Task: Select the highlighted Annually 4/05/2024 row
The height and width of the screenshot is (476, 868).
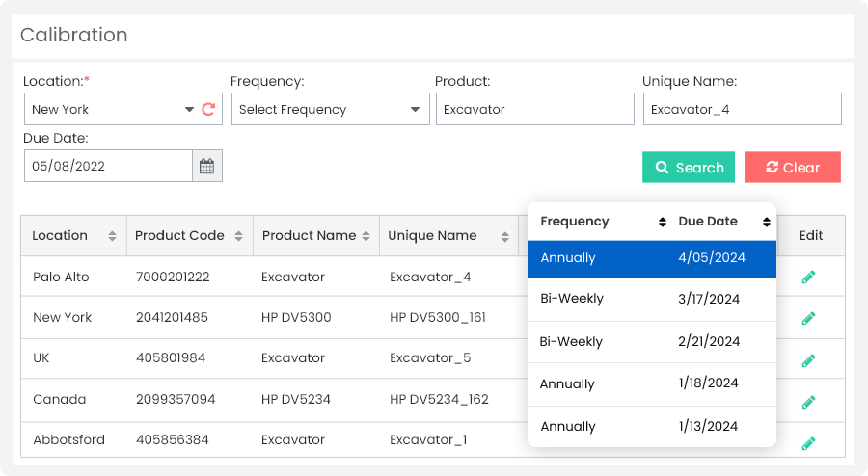Action: pyautogui.click(x=651, y=258)
